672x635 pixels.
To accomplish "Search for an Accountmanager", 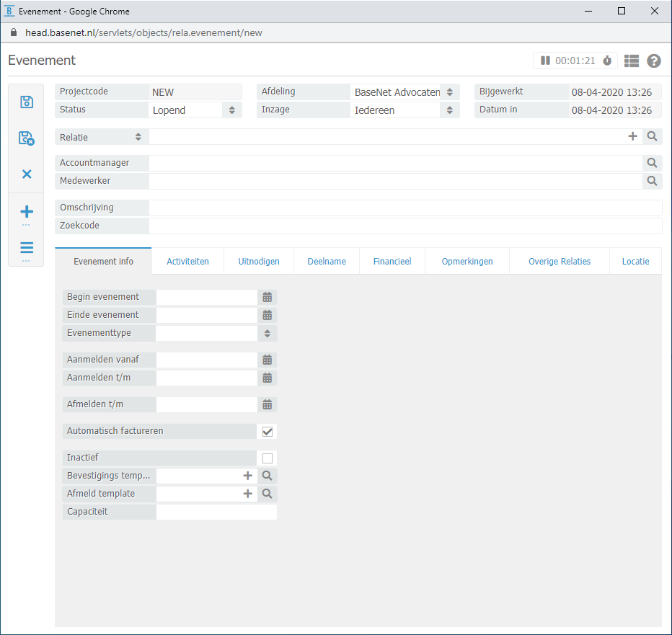I will click(653, 163).
